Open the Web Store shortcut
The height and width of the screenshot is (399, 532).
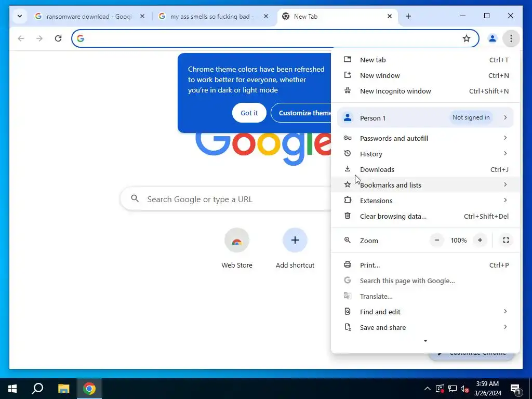[x=237, y=249]
